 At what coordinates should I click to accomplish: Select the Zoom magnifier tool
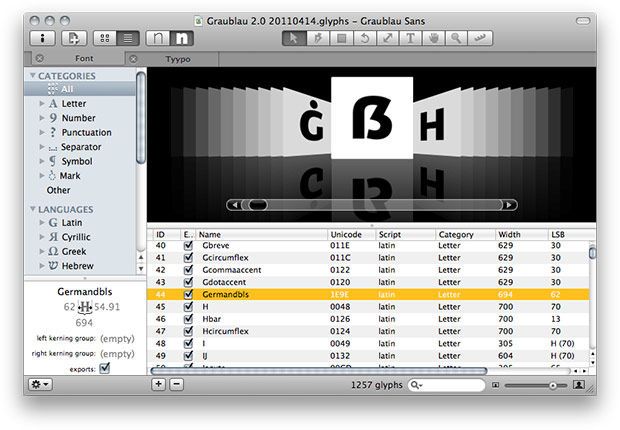[456, 38]
